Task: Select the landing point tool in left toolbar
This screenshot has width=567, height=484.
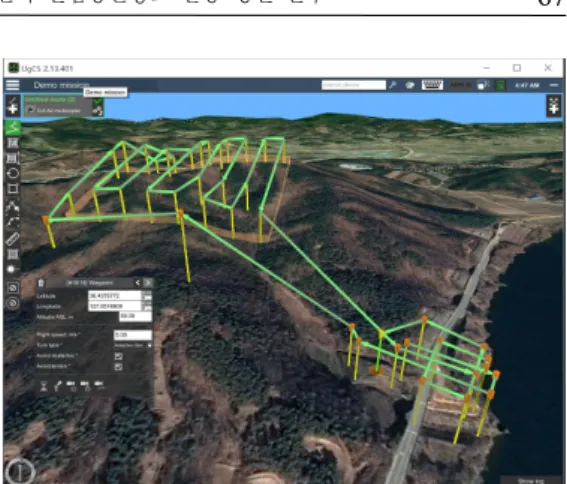Action: pos(13,222)
